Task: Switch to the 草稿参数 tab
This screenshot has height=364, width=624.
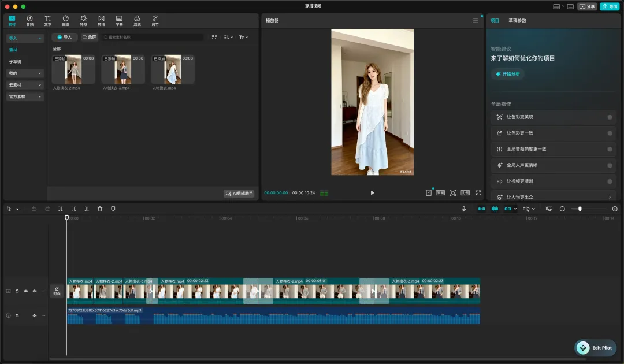Action: click(517, 20)
